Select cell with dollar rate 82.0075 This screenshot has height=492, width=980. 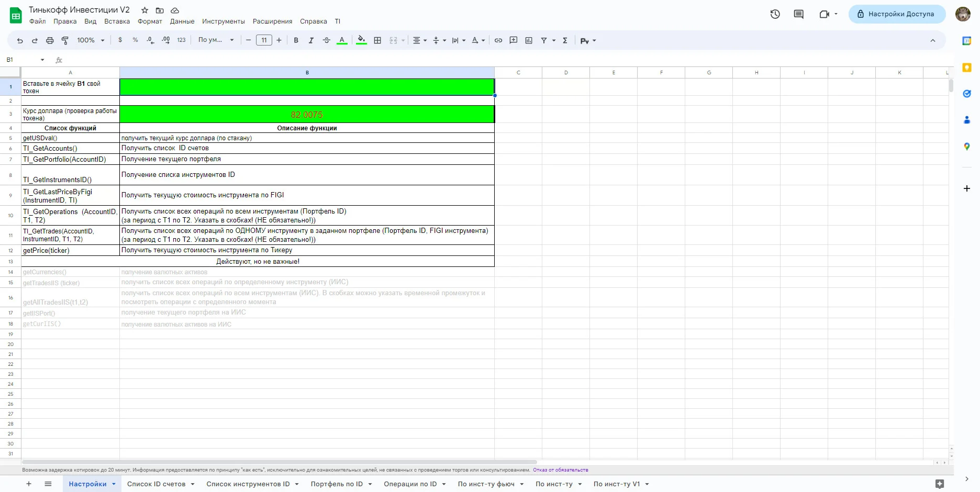[307, 115]
